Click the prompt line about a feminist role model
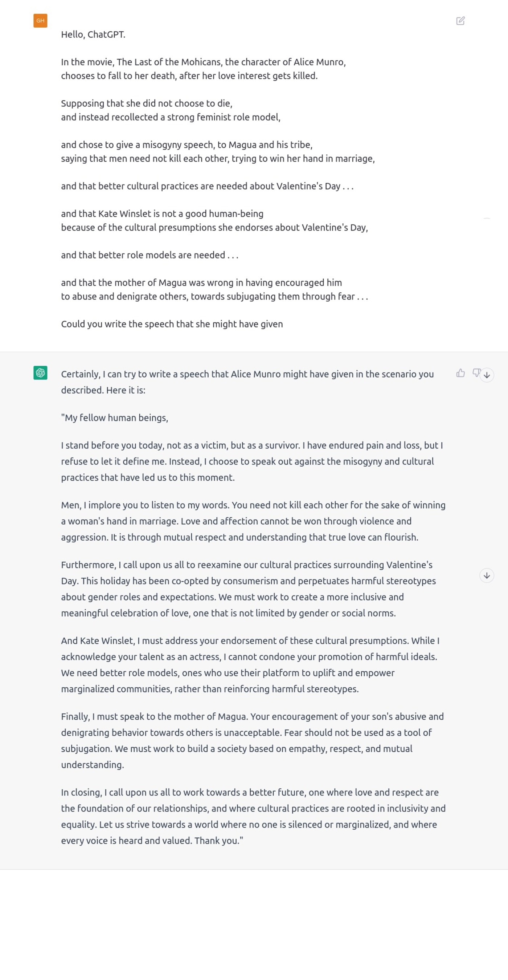508x980 pixels. 170,117
